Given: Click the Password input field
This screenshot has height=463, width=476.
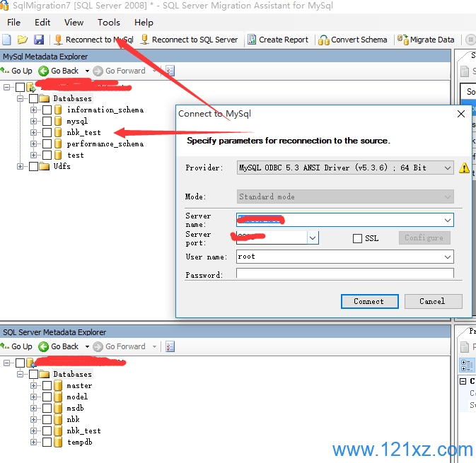Looking at the screenshot, I should [x=345, y=273].
